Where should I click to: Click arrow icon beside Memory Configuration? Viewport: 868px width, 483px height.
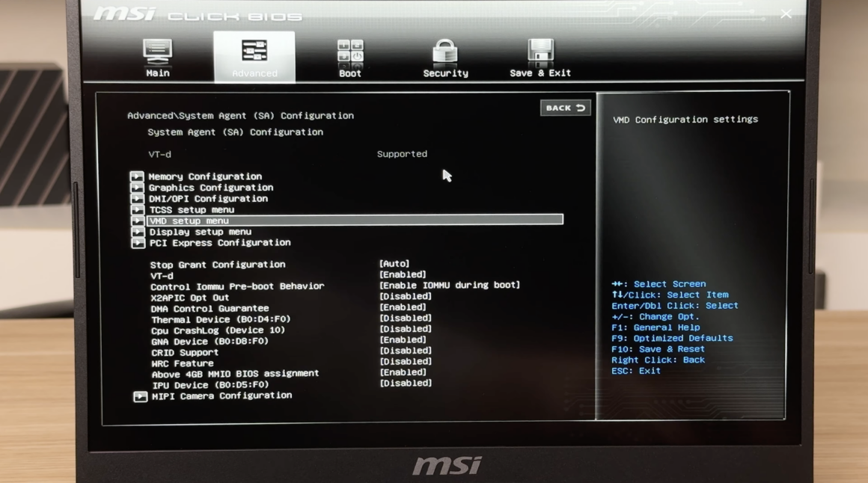click(137, 176)
